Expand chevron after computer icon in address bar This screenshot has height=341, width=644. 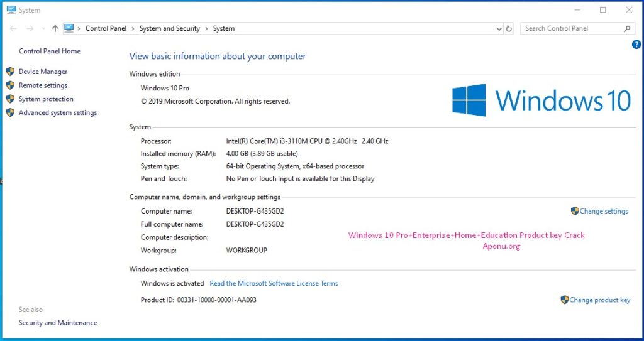(x=79, y=29)
